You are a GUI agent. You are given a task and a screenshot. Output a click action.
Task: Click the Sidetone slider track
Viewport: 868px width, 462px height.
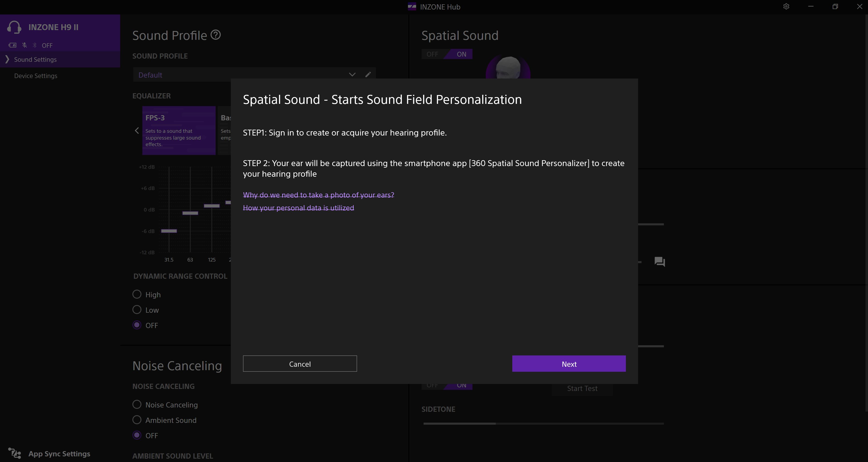543,424
